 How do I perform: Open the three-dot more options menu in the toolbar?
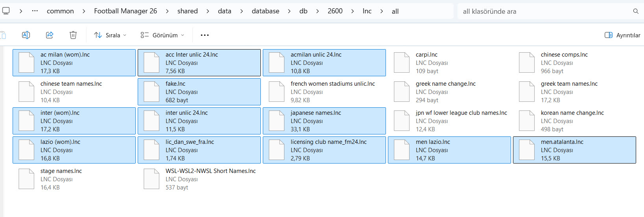(x=205, y=35)
